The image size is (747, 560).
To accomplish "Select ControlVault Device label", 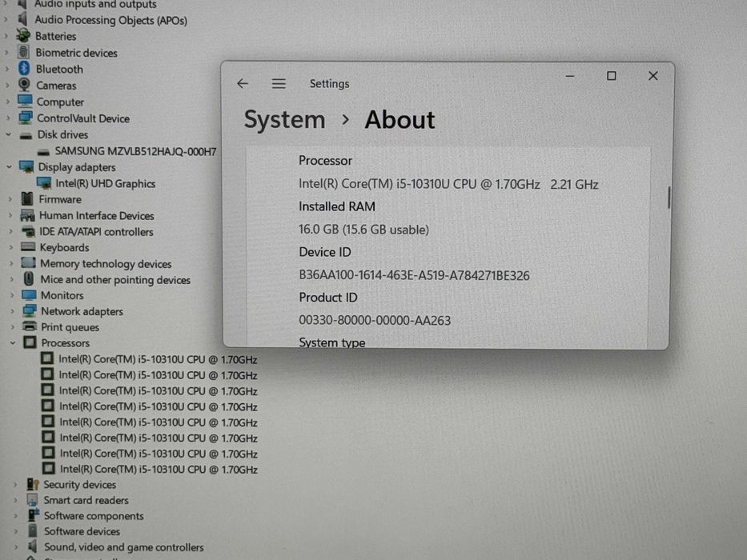I will (x=83, y=118).
